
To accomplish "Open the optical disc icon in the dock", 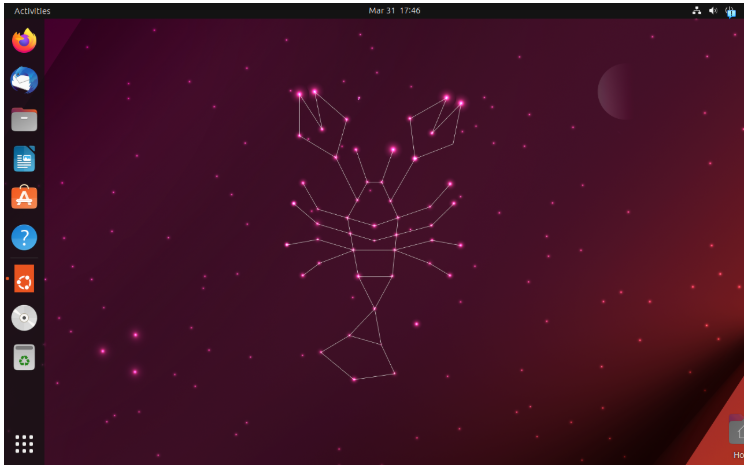I will tap(24, 318).
